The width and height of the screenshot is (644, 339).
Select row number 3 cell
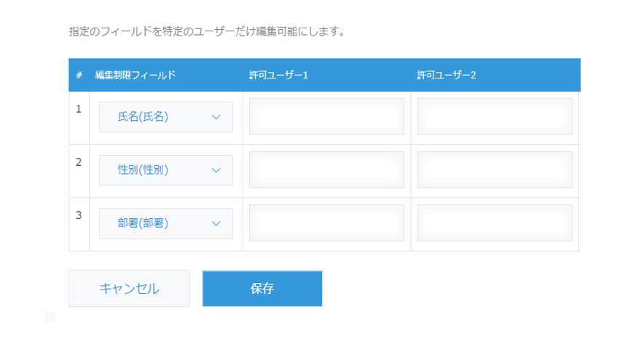coord(79,224)
